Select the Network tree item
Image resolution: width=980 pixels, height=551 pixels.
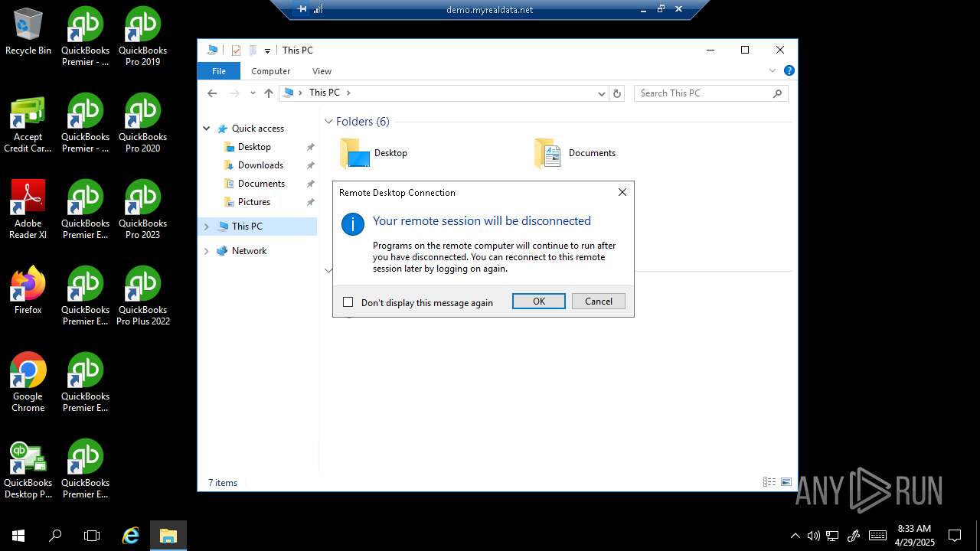[x=249, y=251]
